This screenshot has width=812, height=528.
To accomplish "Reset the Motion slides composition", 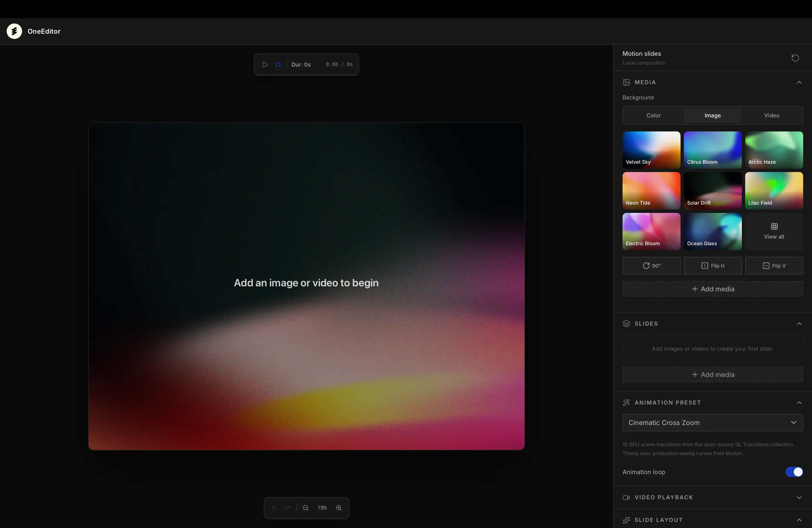I will [795, 58].
